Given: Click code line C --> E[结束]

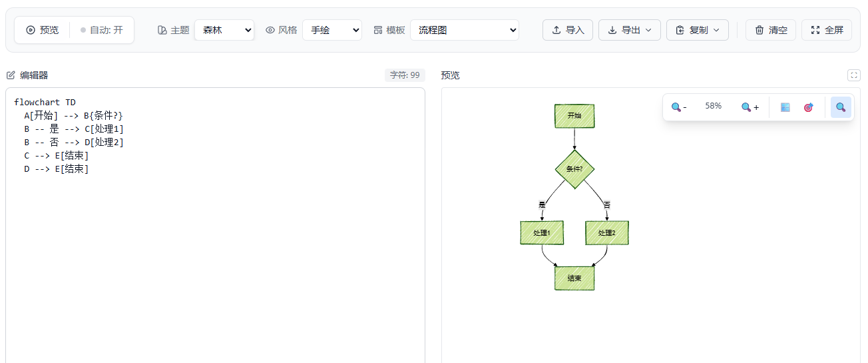Looking at the screenshot, I should (57, 156).
